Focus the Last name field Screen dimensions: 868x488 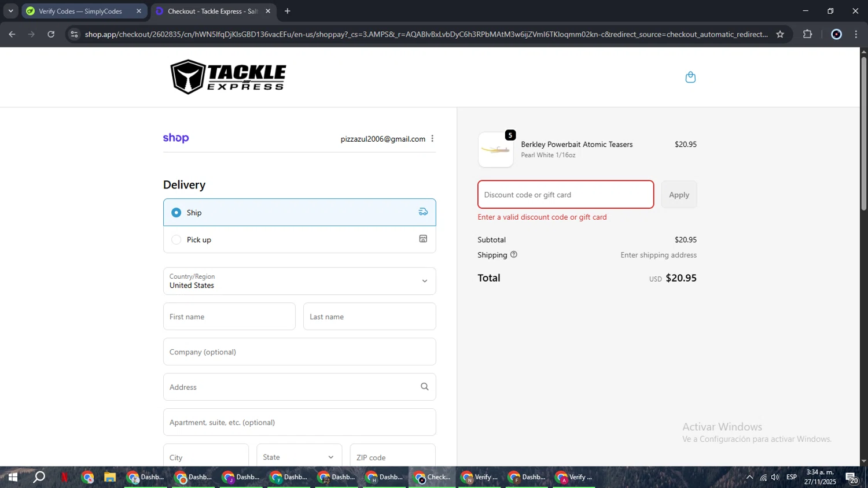point(369,316)
